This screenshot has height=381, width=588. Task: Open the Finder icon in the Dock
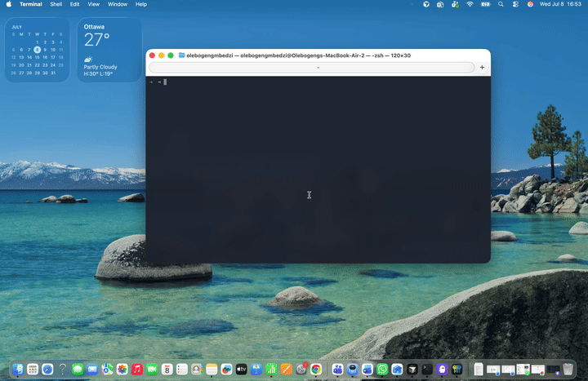pyautogui.click(x=18, y=370)
